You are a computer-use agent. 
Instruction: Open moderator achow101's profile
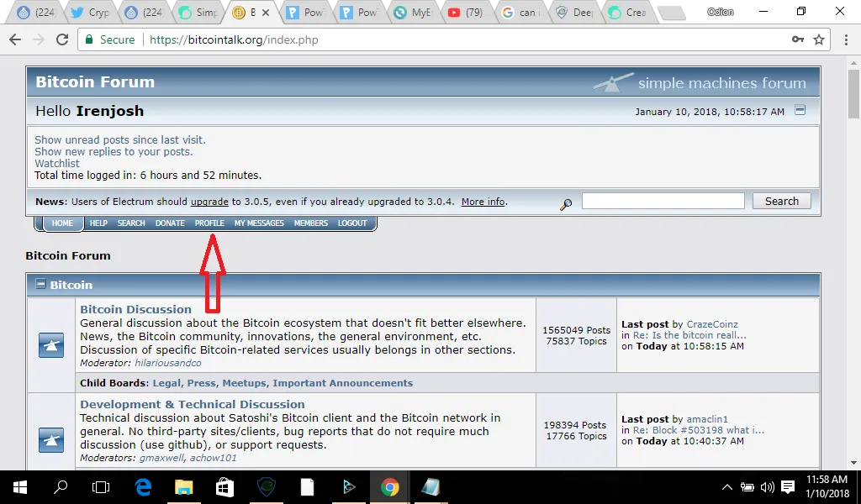tap(213, 458)
